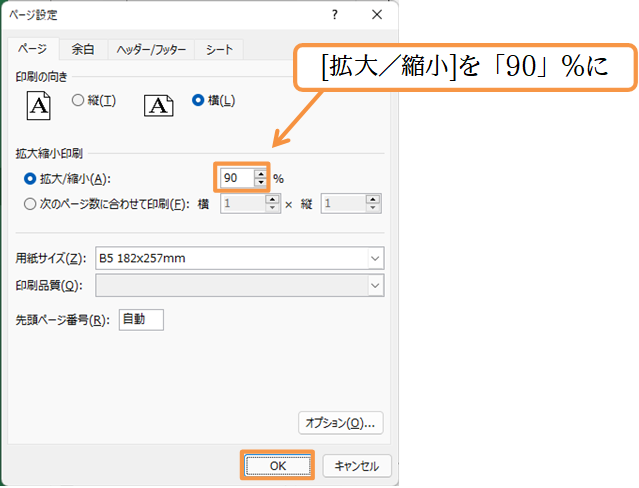Click the オプション(O)... button
The image size is (639, 488).
click(341, 423)
